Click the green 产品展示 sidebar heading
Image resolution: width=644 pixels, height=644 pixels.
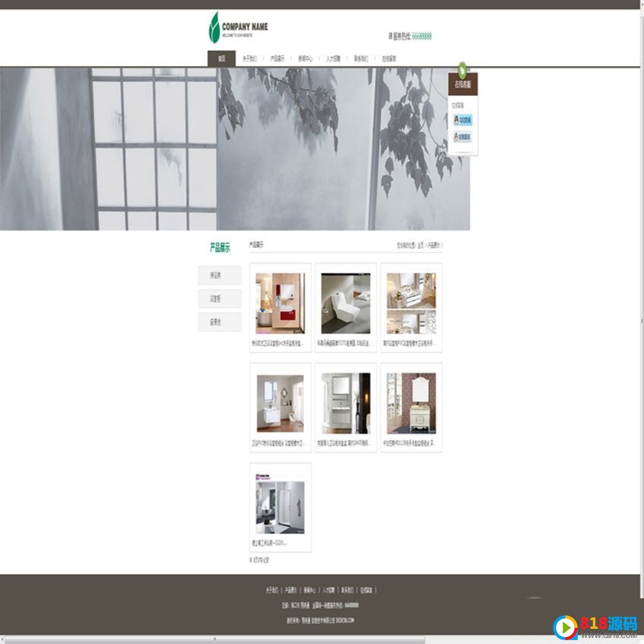[220, 248]
